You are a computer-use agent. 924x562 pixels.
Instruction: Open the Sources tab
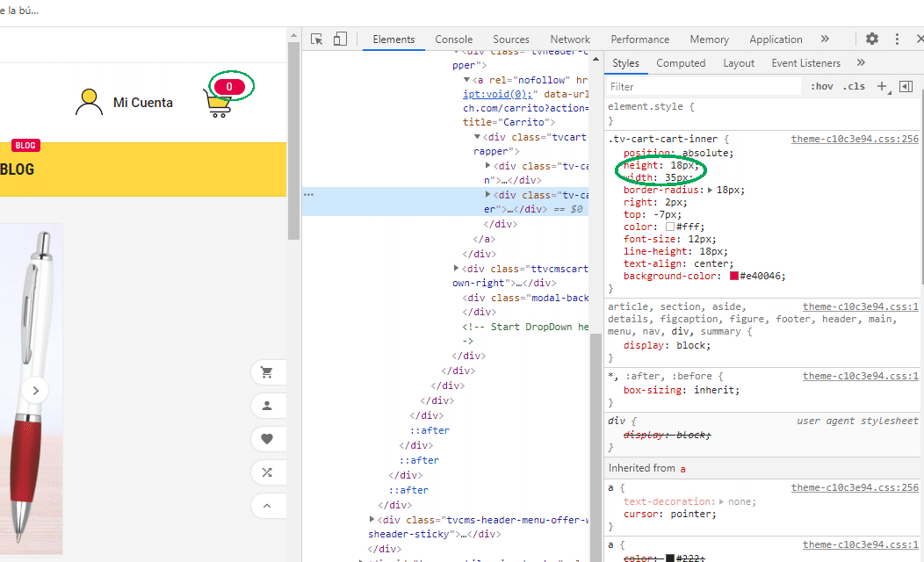(511, 39)
